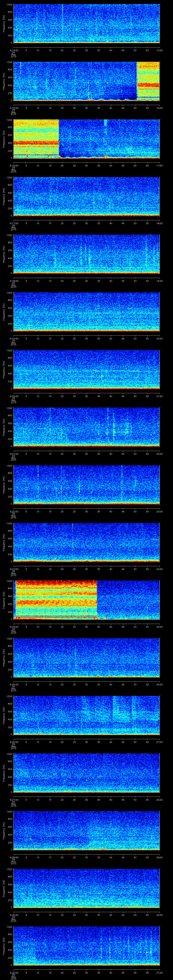Click the '24:00' end time label

[159, 569]
